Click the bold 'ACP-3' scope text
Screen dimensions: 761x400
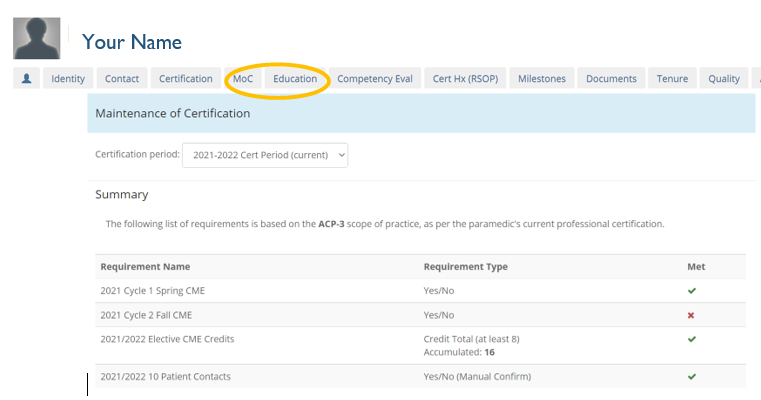(331, 224)
